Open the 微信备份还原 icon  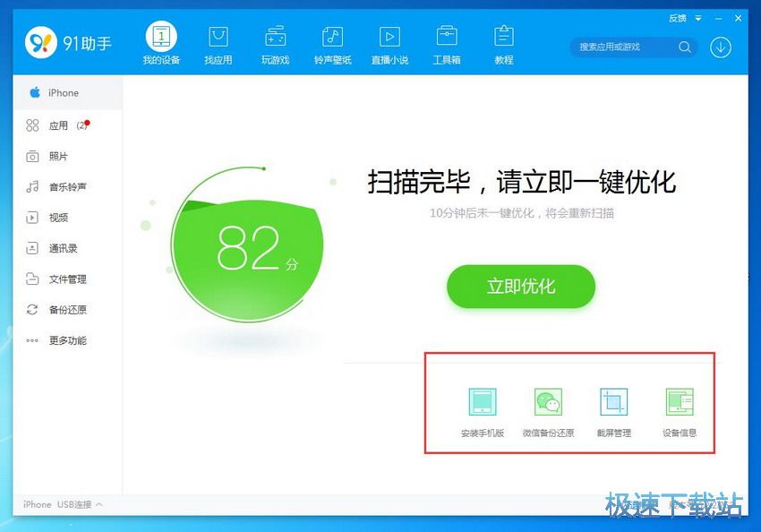(549, 402)
